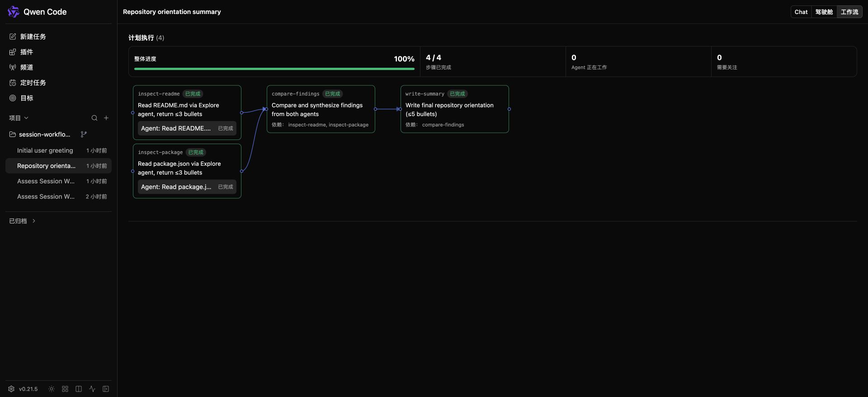Switch to the Chat tab

point(801,12)
